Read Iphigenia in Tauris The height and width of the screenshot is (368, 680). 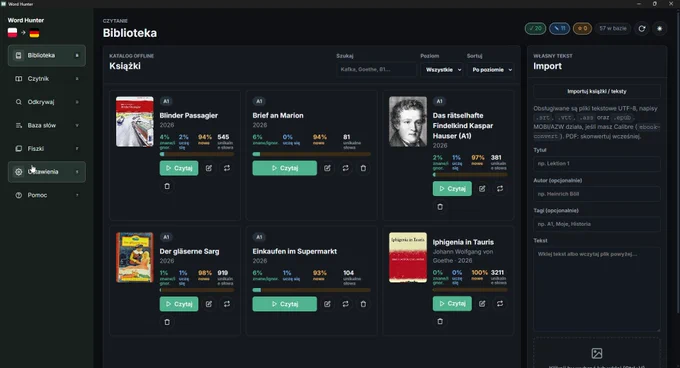click(452, 303)
